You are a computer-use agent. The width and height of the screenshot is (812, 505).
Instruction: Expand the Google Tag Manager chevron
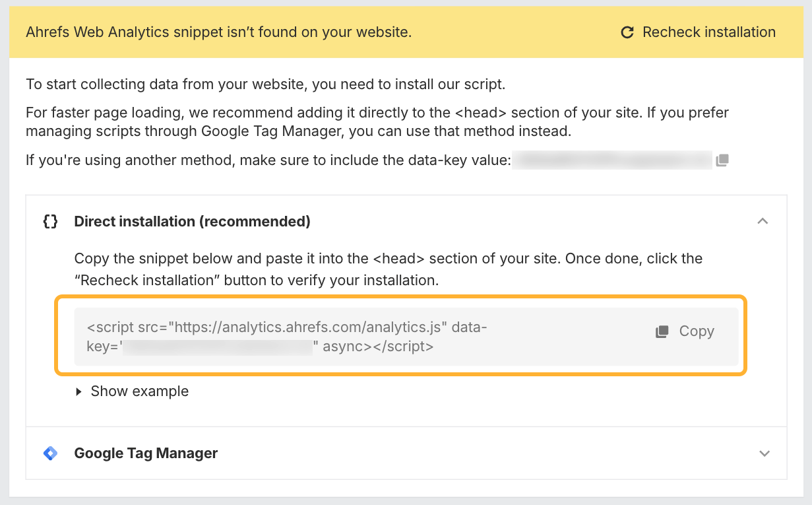tap(764, 454)
